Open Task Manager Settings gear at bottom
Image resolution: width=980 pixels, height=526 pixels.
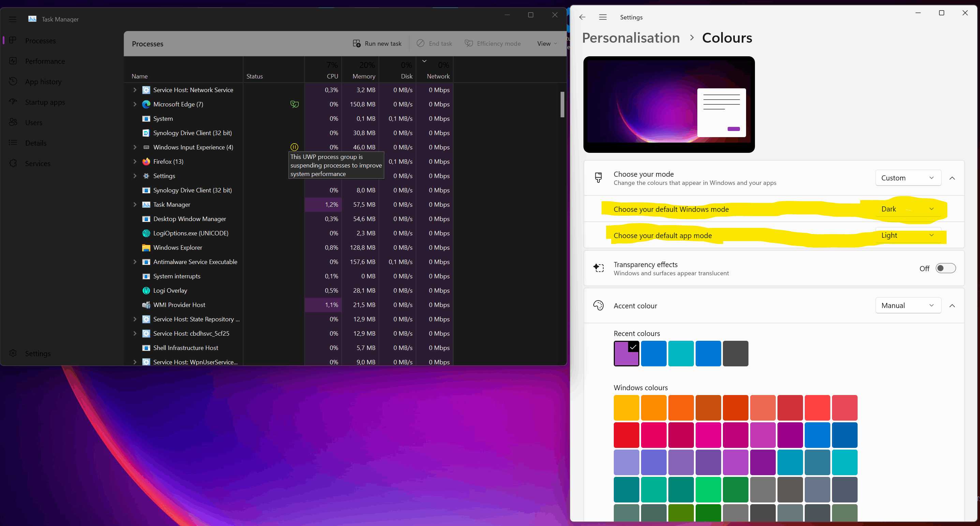pos(13,353)
